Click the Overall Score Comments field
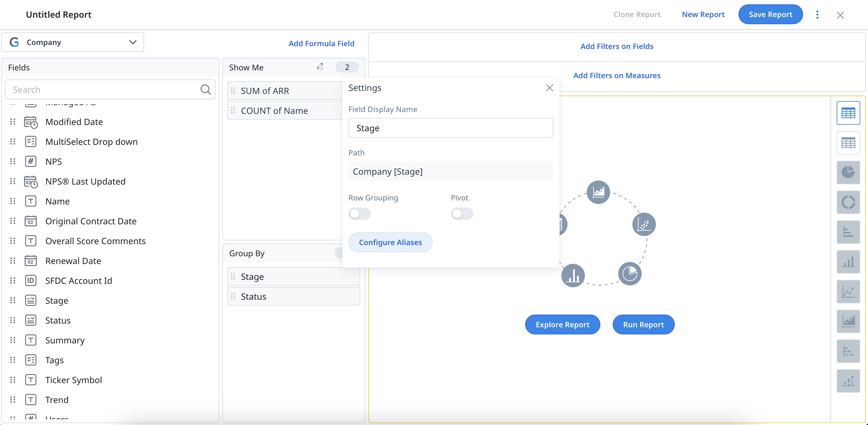 click(95, 241)
